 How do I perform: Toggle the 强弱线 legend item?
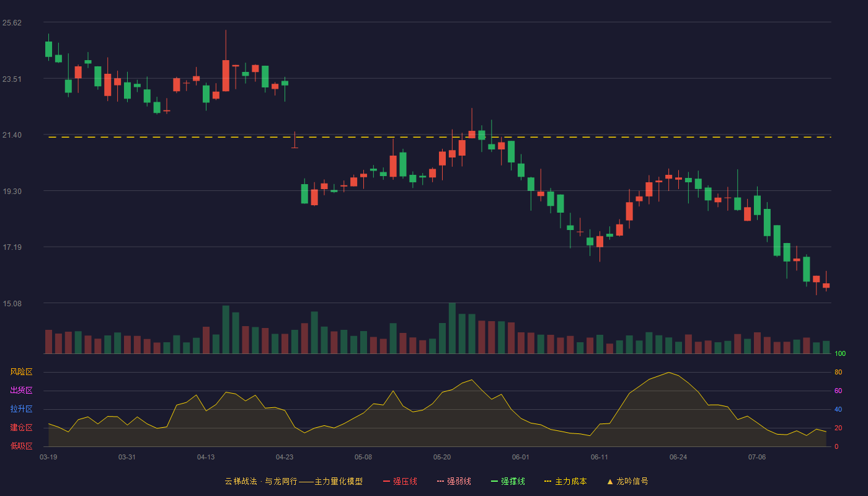(454, 481)
